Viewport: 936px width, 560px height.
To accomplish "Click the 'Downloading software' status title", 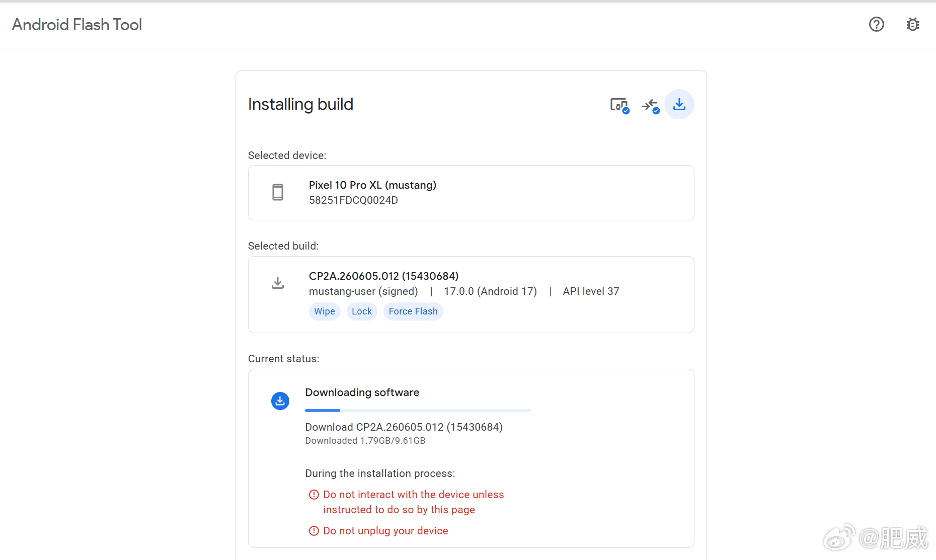I will click(362, 392).
